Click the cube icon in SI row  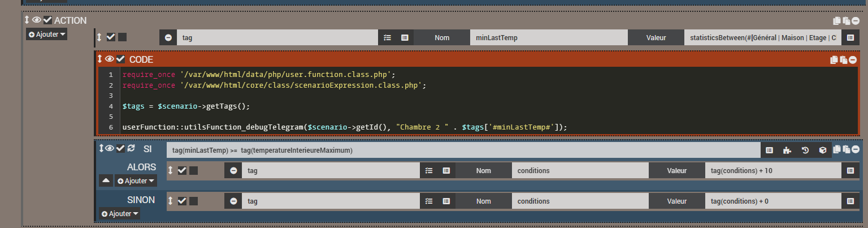(x=823, y=150)
